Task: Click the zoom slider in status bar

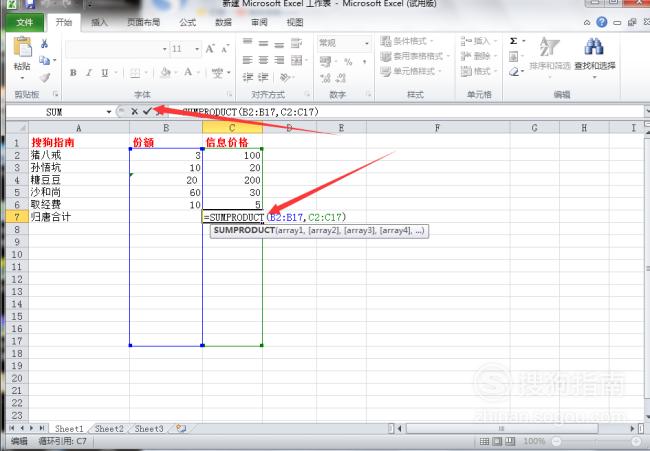Action: coord(597,441)
